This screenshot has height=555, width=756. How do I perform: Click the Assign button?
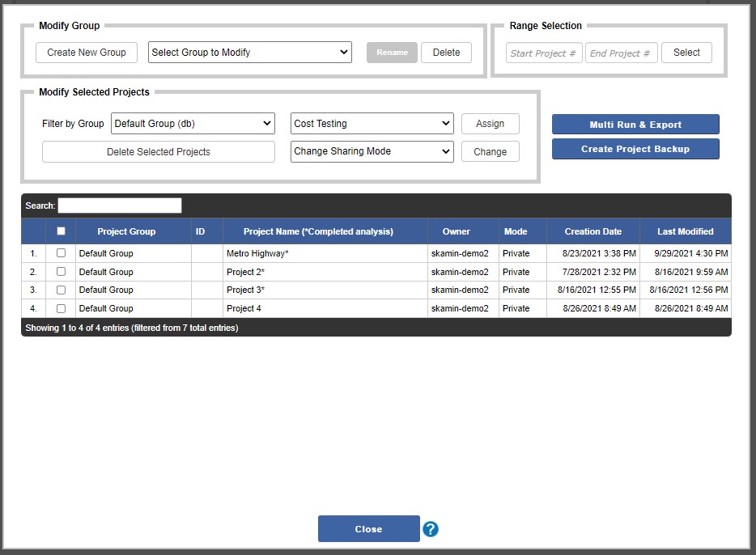tap(490, 124)
